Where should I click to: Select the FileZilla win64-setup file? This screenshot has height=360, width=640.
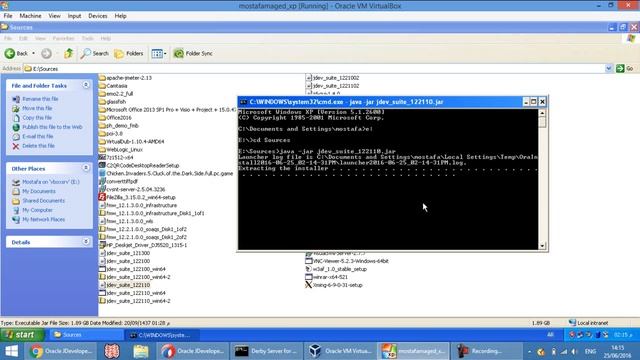pos(137,198)
